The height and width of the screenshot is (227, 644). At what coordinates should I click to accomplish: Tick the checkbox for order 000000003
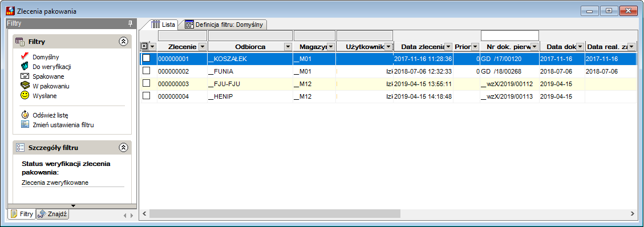click(146, 83)
